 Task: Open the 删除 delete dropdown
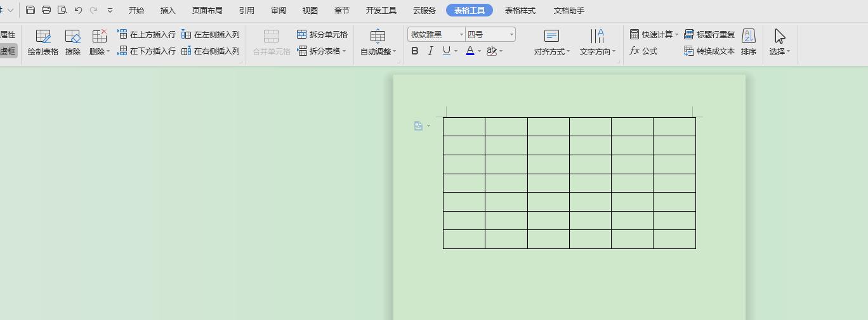(x=100, y=42)
